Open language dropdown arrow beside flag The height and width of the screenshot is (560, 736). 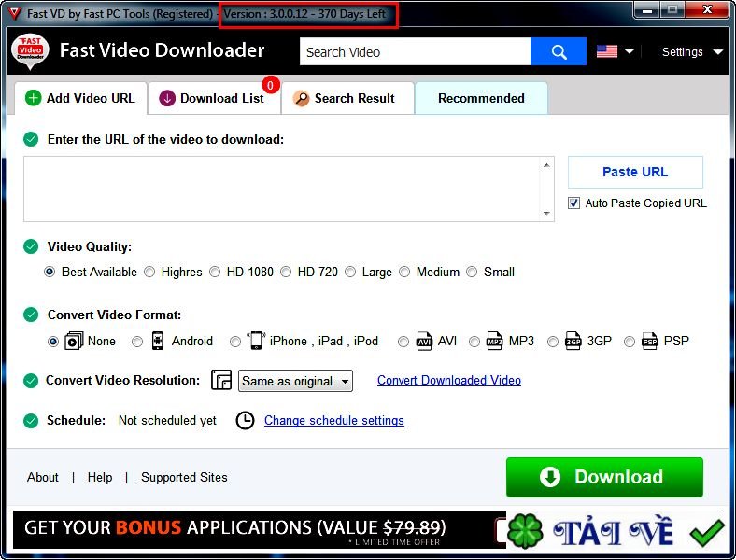pos(630,51)
